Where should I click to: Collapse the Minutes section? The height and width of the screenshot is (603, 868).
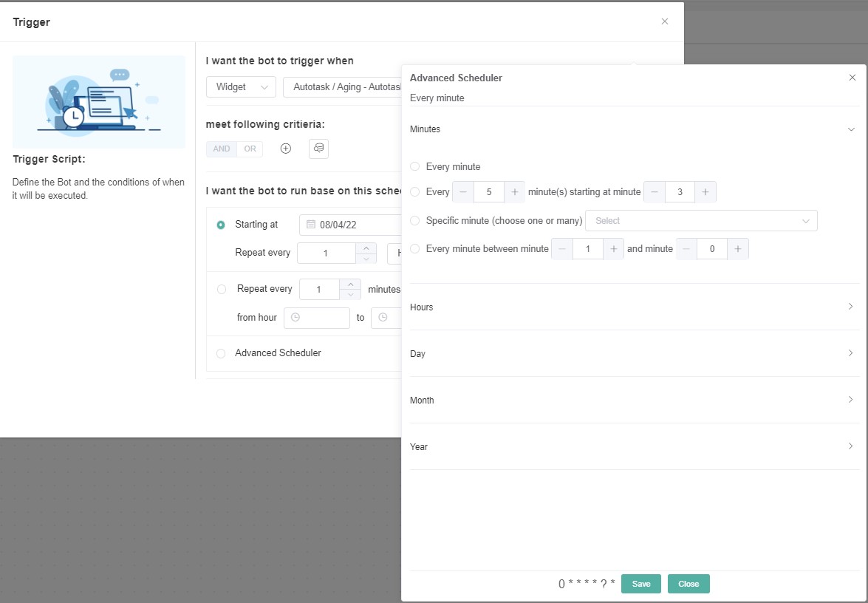click(x=850, y=129)
